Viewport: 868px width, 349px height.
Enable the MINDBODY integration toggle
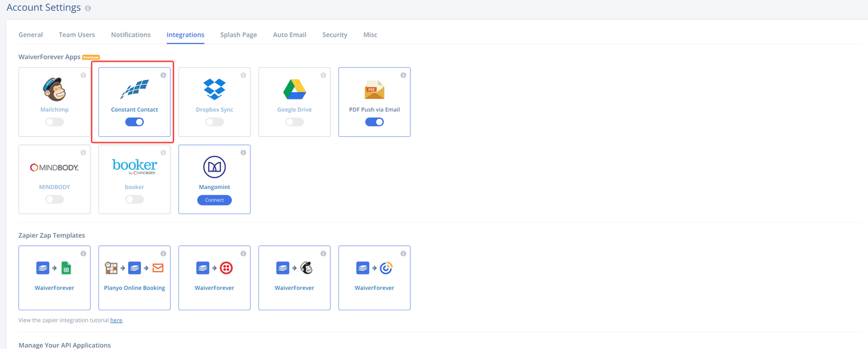54,199
